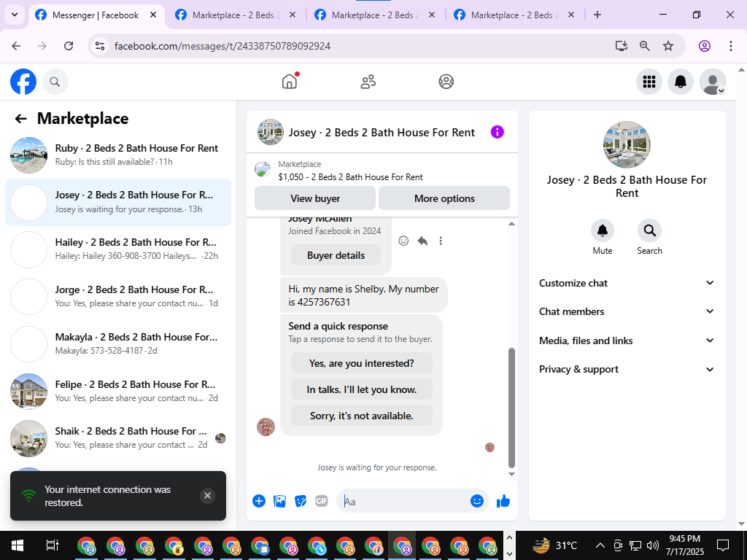This screenshot has height=560, width=747.
Task: Reply to the message using arrow icon
Action: click(422, 241)
